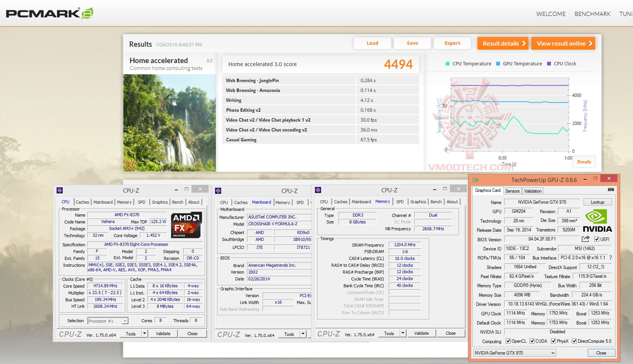This screenshot has width=633, height=364.
Task: Toggle the UEFI checkbox in GPU-Z
Action: [597, 239]
